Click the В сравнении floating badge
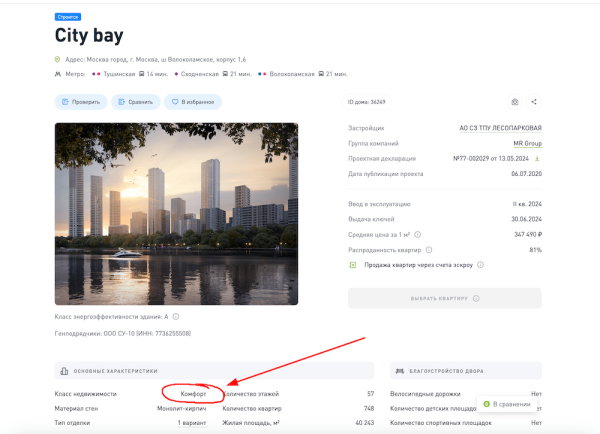 tap(512, 404)
